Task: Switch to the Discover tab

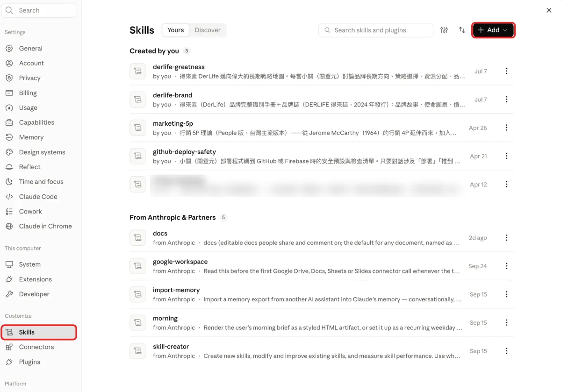Action: (208, 30)
